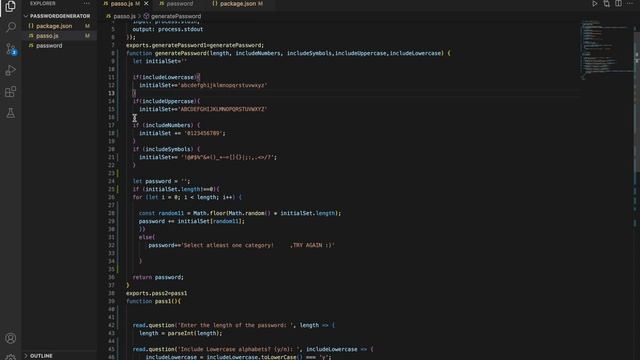Open the compare changes icon in editor toolbar
Screen dimensions: 640x360
(x=607, y=4)
